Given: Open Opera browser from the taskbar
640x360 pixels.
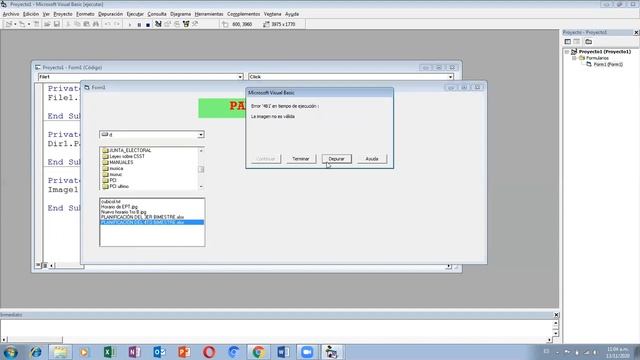Looking at the screenshot, I should 209,352.
